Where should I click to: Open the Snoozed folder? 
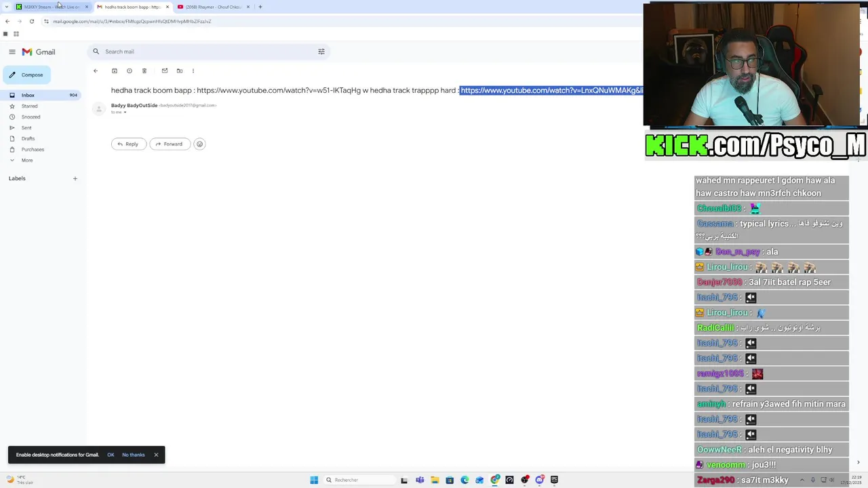(31, 117)
